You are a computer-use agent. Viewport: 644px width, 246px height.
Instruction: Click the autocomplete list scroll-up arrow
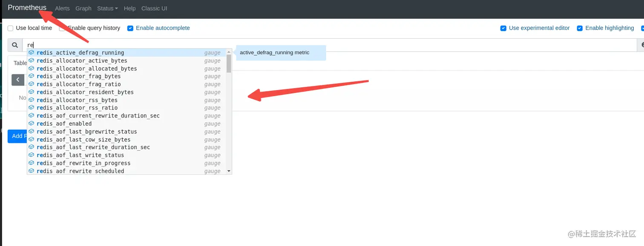(x=229, y=51)
